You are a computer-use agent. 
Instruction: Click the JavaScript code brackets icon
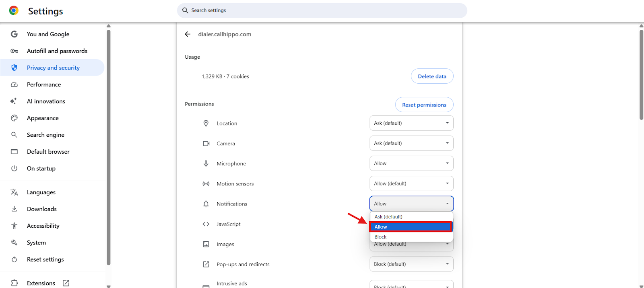(206, 224)
